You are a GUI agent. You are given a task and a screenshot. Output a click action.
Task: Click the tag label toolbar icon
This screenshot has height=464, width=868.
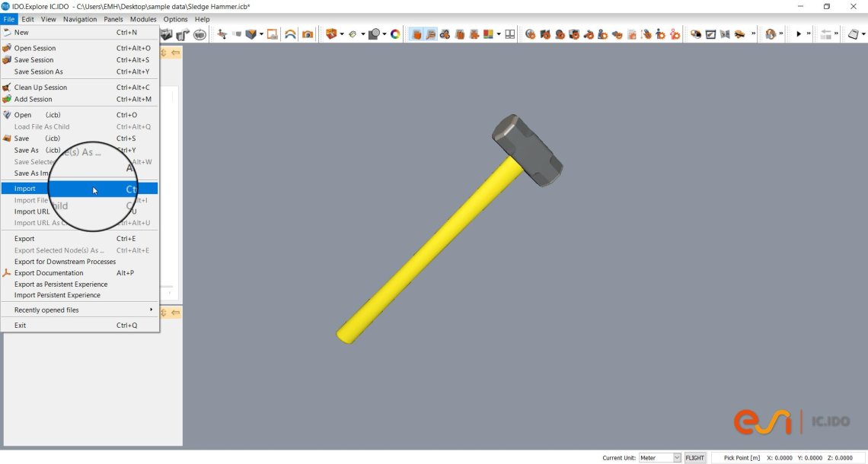pos(352,34)
